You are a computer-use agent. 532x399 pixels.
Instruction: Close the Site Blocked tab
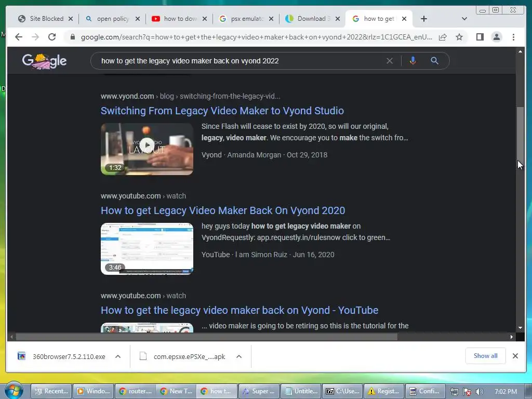[x=71, y=19]
